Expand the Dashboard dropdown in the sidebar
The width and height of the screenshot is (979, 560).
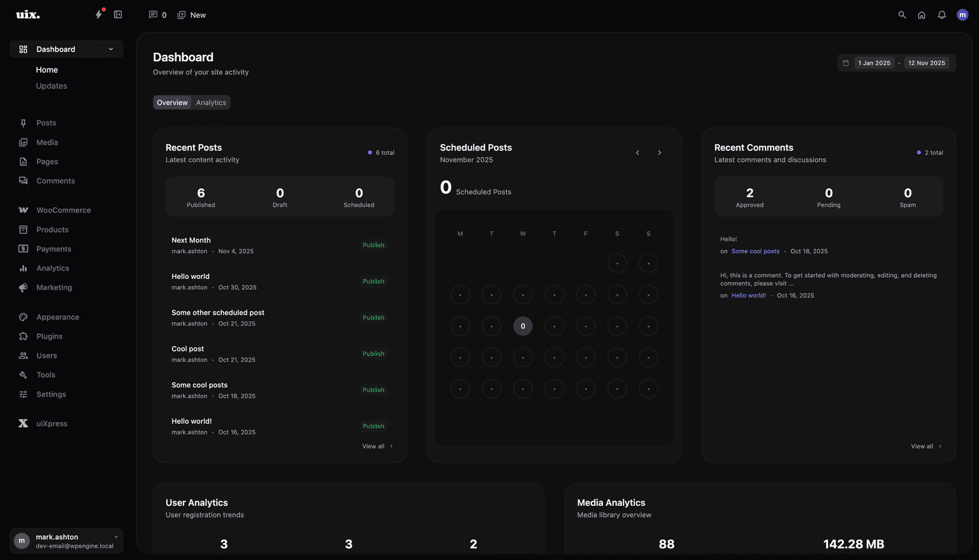click(x=110, y=49)
